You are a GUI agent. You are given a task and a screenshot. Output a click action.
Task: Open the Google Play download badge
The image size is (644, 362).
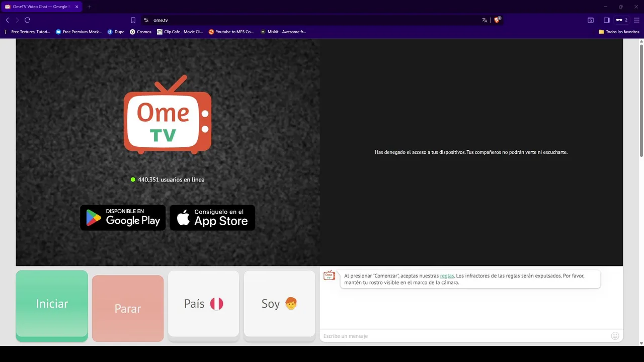pos(123,218)
